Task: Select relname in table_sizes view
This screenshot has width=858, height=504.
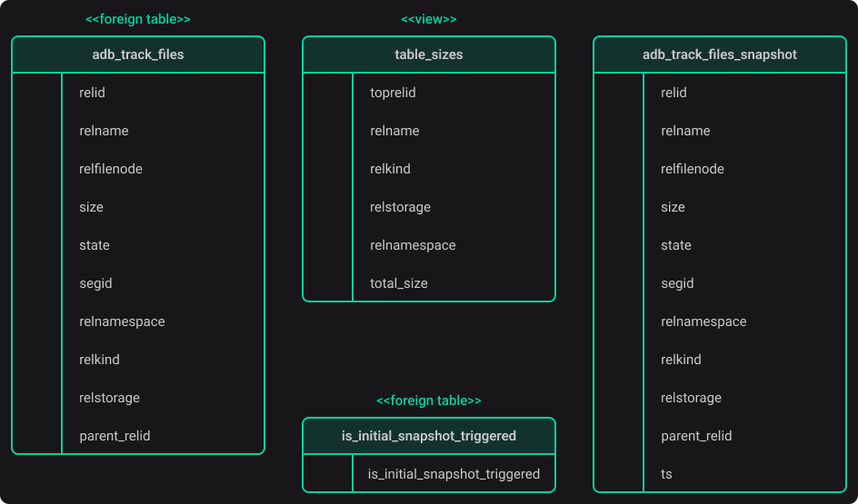Action: pos(394,131)
